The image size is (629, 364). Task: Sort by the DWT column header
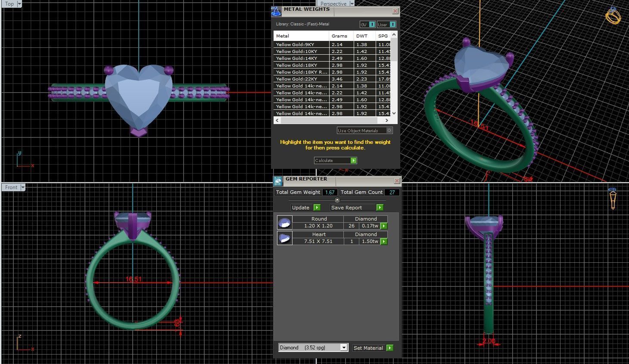[x=364, y=36]
